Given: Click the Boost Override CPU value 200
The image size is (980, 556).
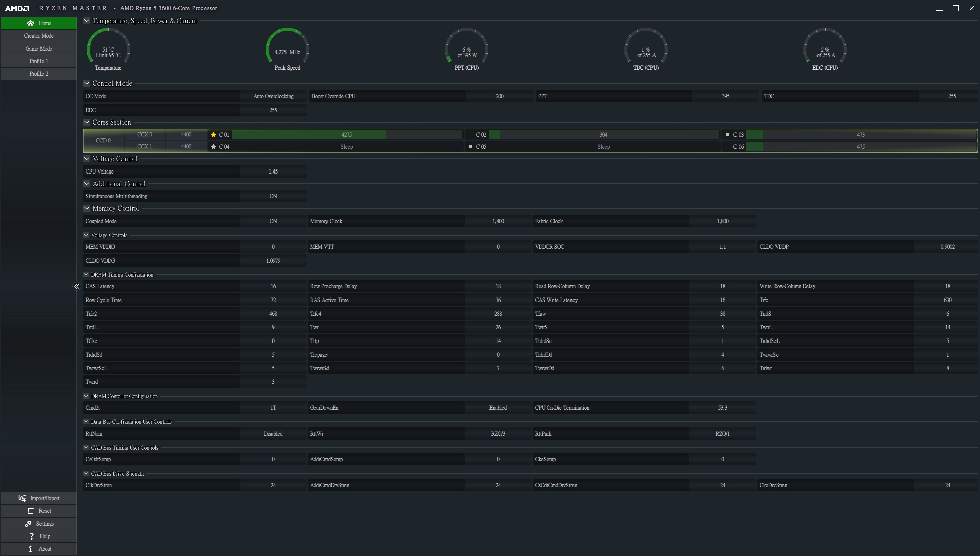Looking at the screenshot, I should (x=500, y=96).
